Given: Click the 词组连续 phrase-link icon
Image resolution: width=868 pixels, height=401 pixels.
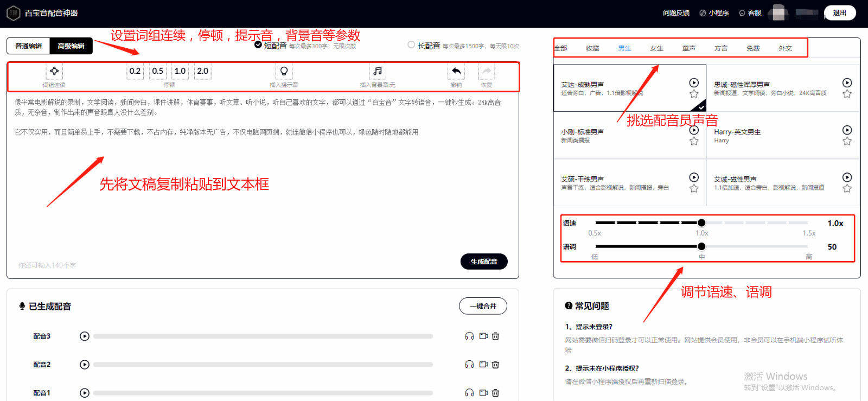Looking at the screenshot, I should (x=54, y=71).
